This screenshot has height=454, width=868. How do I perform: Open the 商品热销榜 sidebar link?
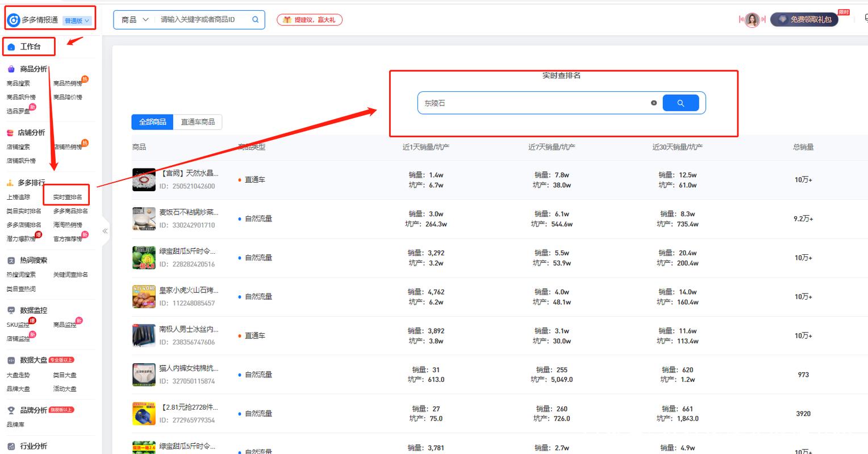coord(68,83)
